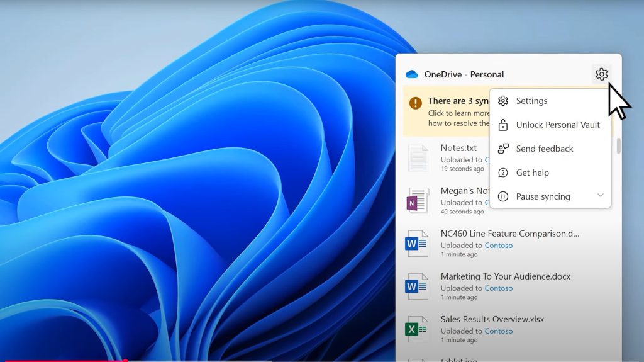Click the pause icon next to Pause syncing
This screenshot has height=362, width=644.
pos(503,196)
